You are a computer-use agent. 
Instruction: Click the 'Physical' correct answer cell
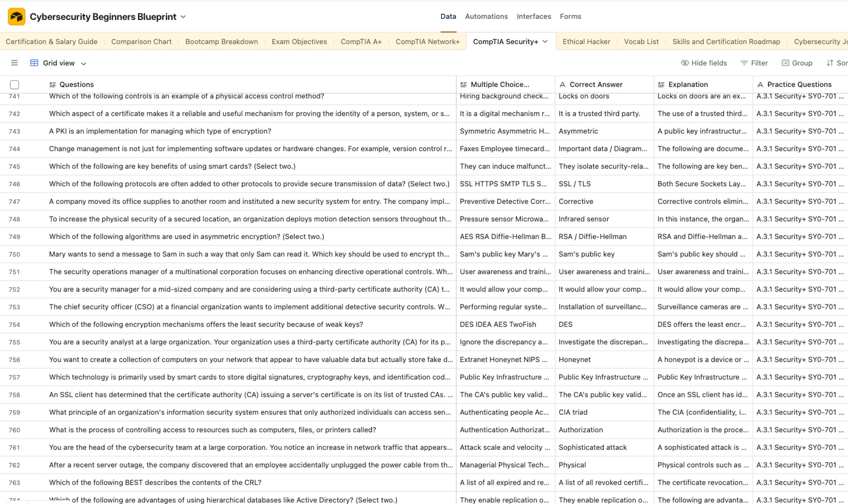point(604,465)
